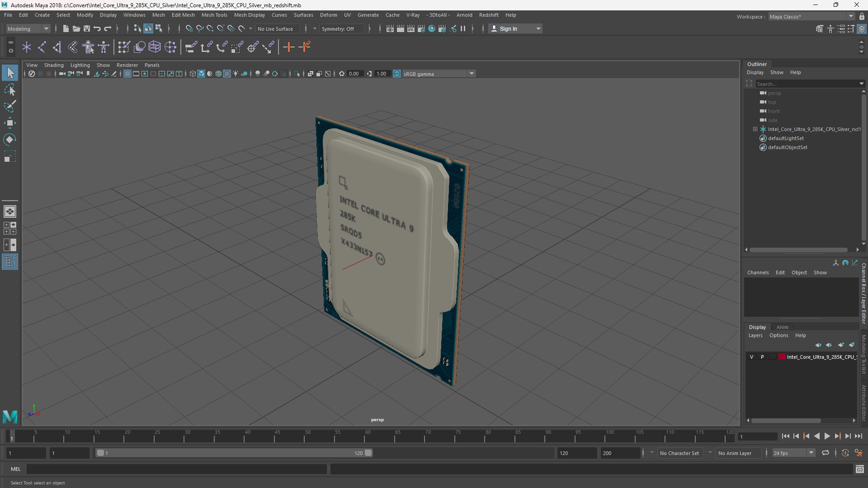Choose the Lasso select tool

(x=10, y=89)
